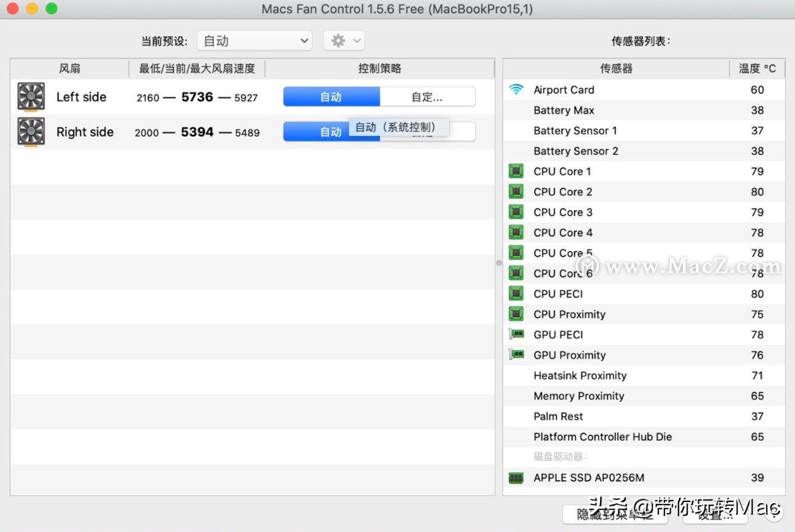This screenshot has height=532, width=795.
Task: Select the Heatsink Proximity sensor row
Action: 644,376
